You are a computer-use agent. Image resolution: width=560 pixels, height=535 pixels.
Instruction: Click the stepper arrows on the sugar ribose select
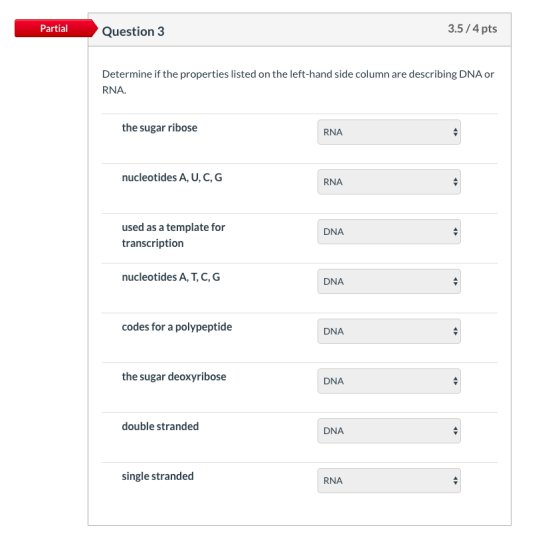(x=455, y=132)
